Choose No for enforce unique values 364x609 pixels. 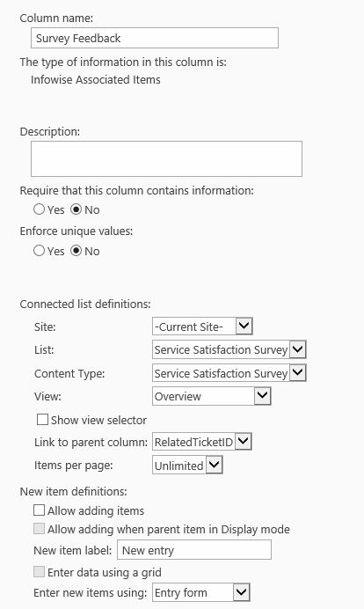tap(76, 251)
